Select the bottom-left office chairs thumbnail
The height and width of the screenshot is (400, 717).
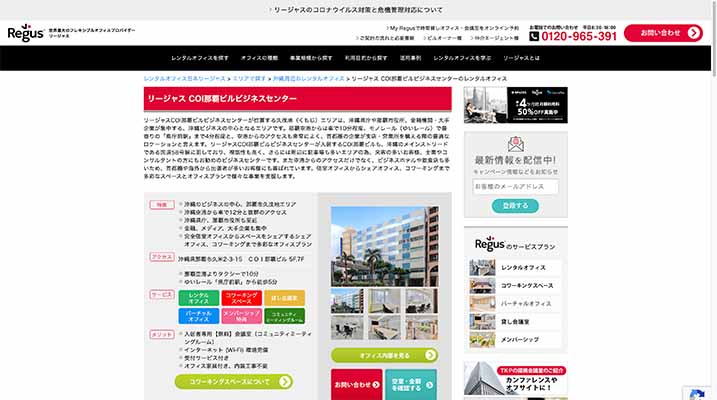(x=347, y=327)
